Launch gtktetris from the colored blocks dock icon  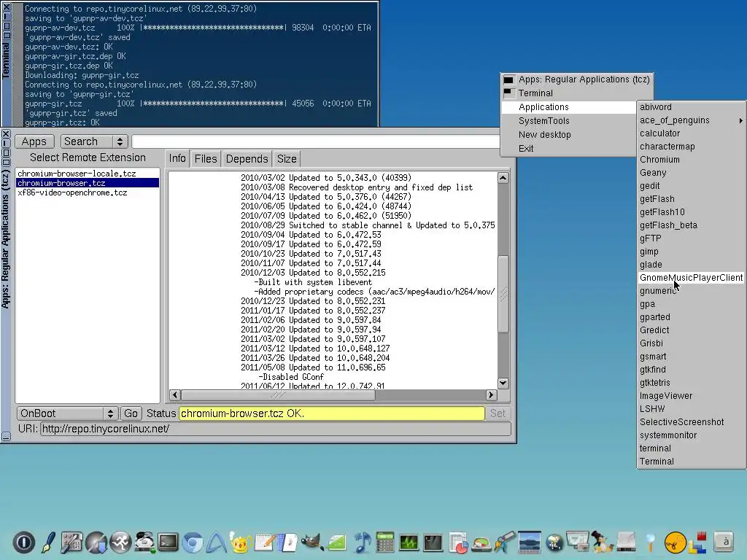(x=698, y=542)
